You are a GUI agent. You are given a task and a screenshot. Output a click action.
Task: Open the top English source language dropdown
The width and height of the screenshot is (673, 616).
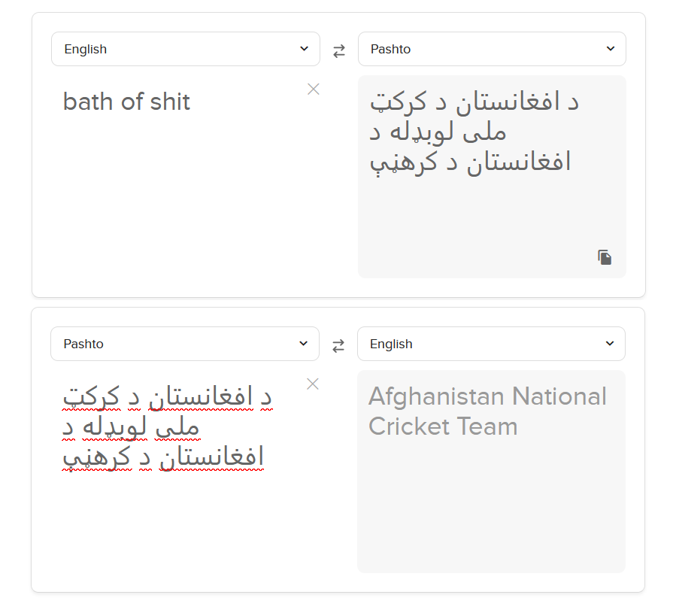[186, 49]
